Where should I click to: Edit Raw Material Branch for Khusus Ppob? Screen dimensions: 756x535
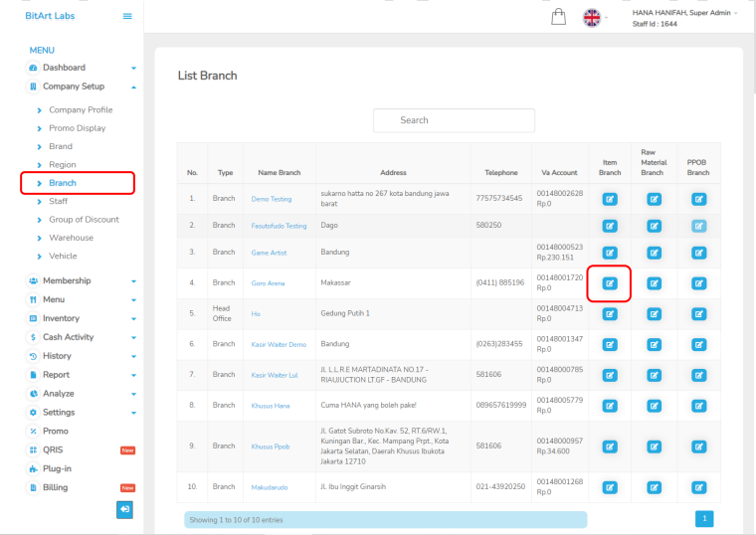654,446
